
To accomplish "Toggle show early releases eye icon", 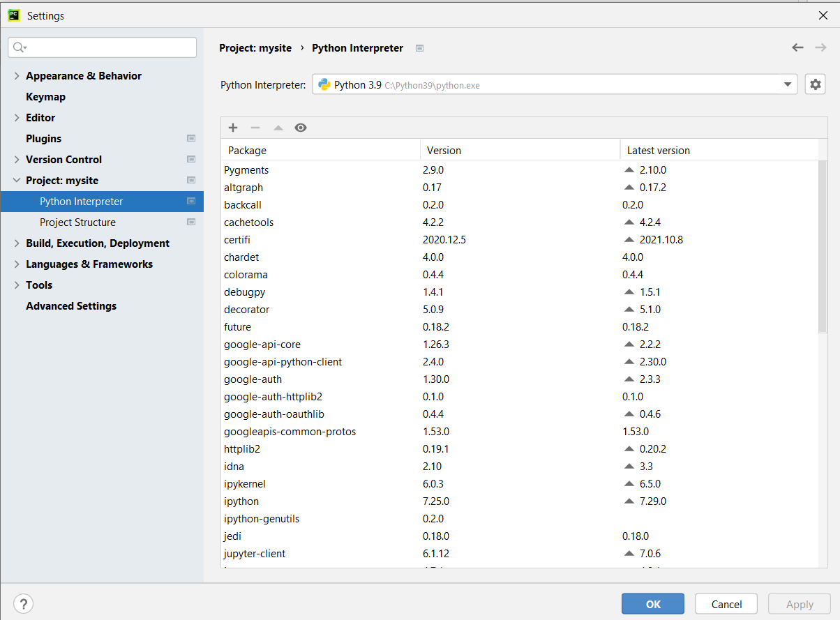I will [x=301, y=128].
